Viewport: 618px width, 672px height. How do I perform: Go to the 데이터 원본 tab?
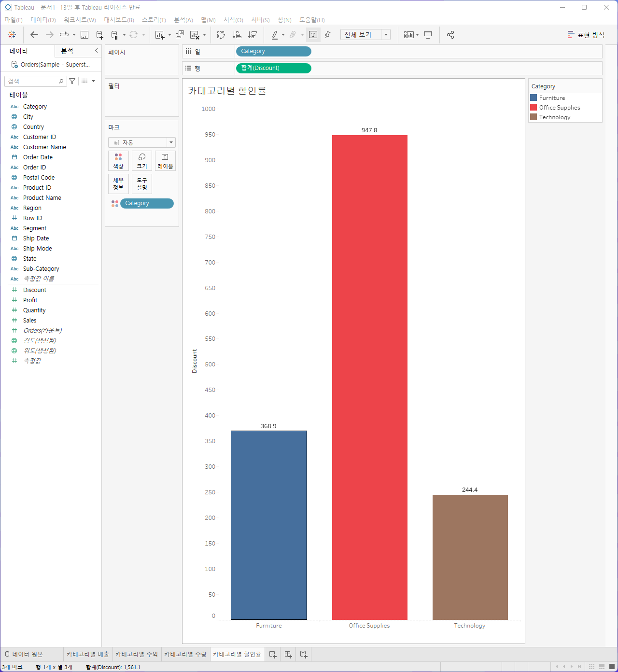click(x=28, y=654)
